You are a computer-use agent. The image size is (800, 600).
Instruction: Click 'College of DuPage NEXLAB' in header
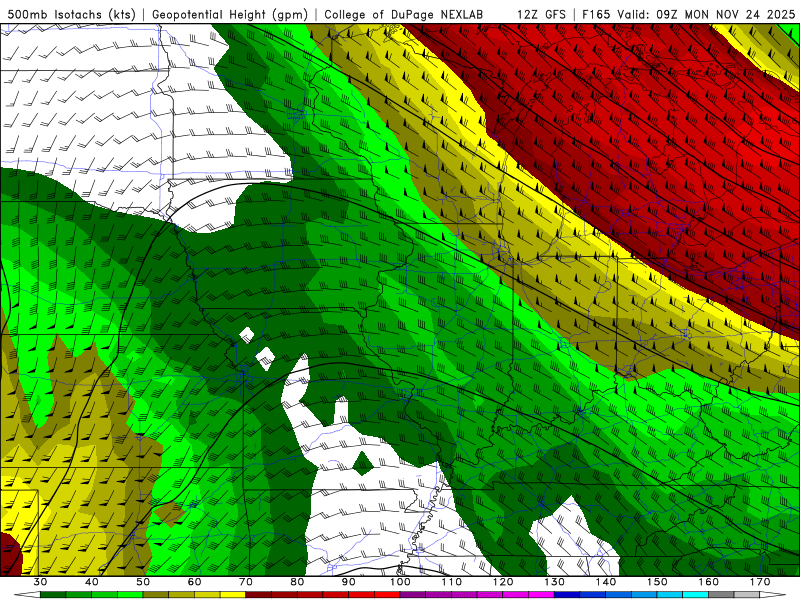[404, 14]
